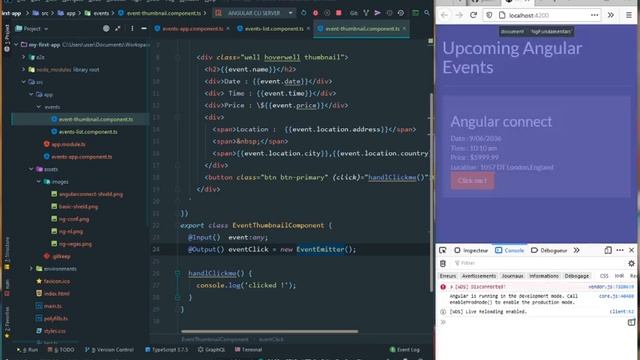Screen dimensions: 640x360
Task: Click the editor horizontal scrollbar
Action: pyautogui.click(x=269, y=331)
